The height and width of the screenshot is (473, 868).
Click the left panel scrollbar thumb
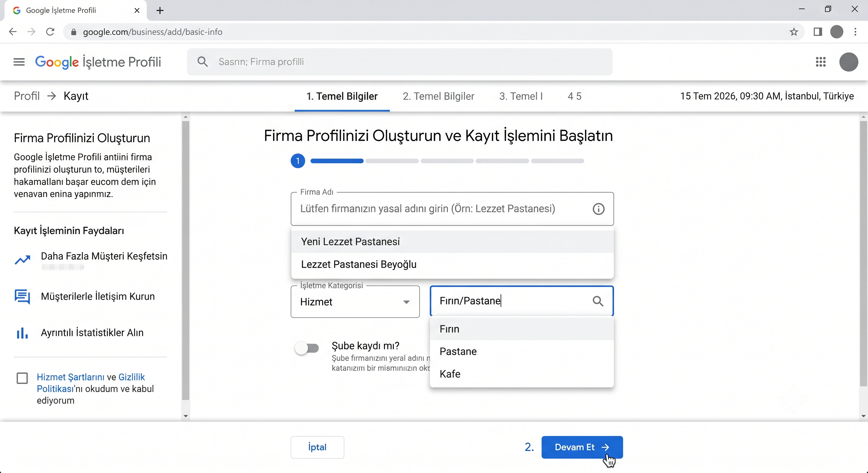coord(186,260)
